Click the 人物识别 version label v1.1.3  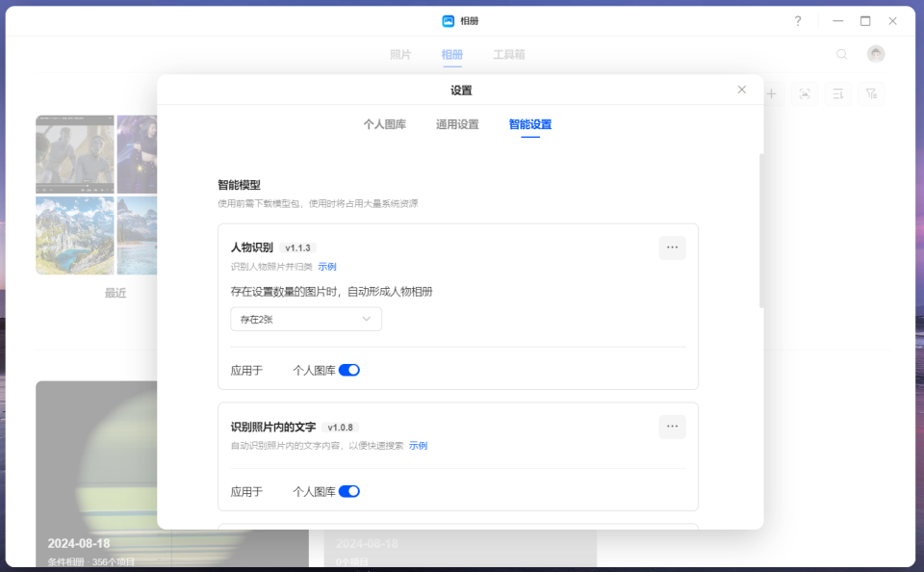pos(297,247)
